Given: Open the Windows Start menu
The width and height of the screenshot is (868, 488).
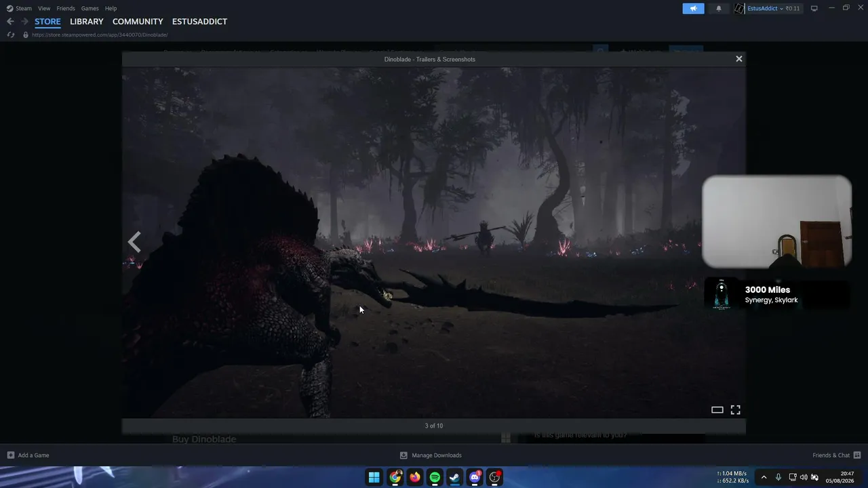Looking at the screenshot, I should (374, 477).
